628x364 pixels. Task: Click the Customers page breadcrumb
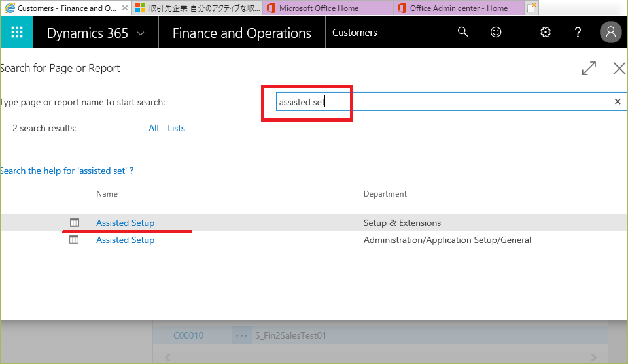point(355,33)
